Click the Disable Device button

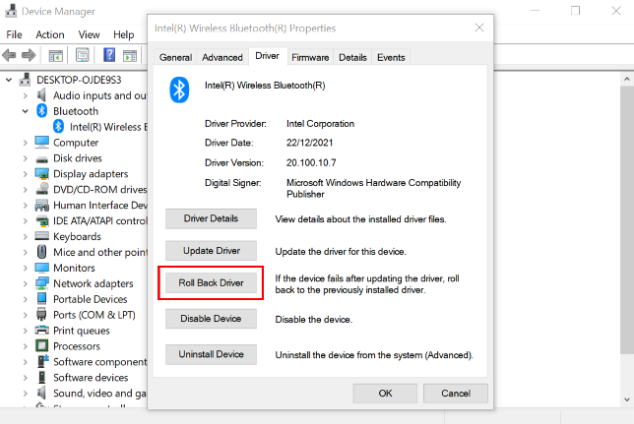[x=211, y=319]
